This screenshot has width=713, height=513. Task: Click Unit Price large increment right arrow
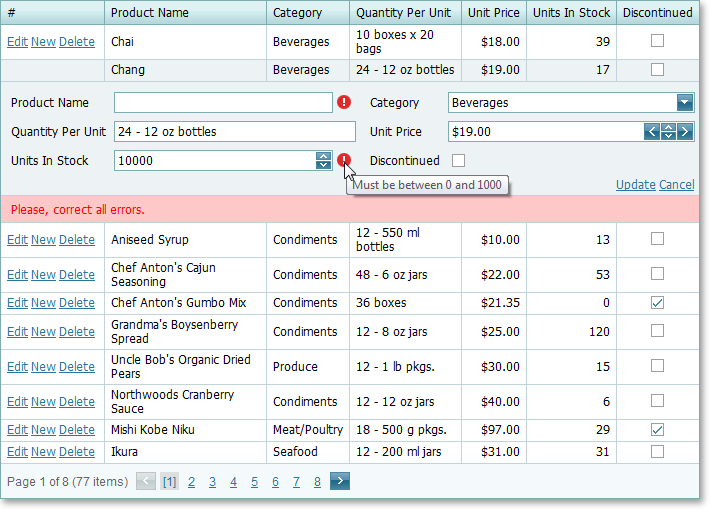click(685, 132)
